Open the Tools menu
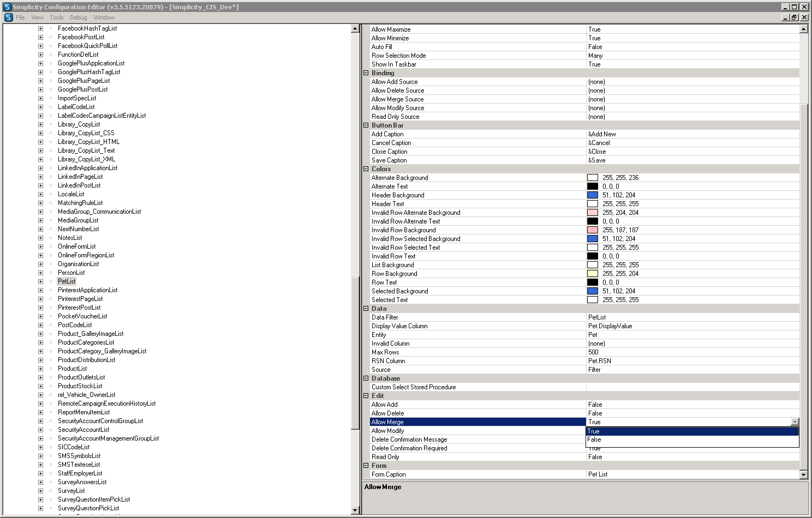The width and height of the screenshot is (812, 518). [57, 17]
